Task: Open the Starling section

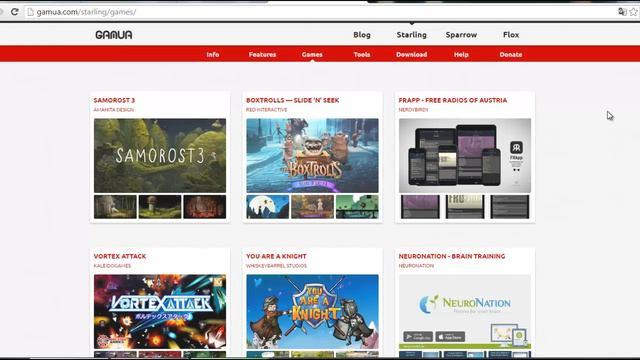Action: pyautogui.click(x=411, y=35)
